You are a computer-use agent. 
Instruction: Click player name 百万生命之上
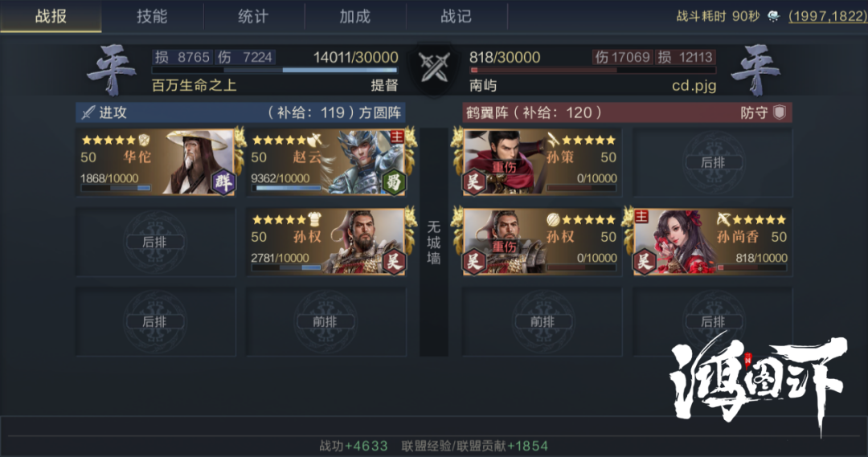pos(194,85)
